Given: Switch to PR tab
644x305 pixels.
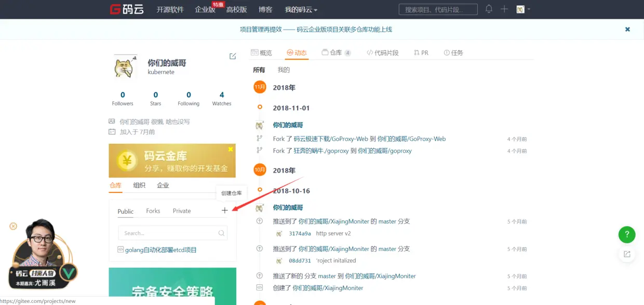Looking at the screenshot, I should click(x=421, y=52).
